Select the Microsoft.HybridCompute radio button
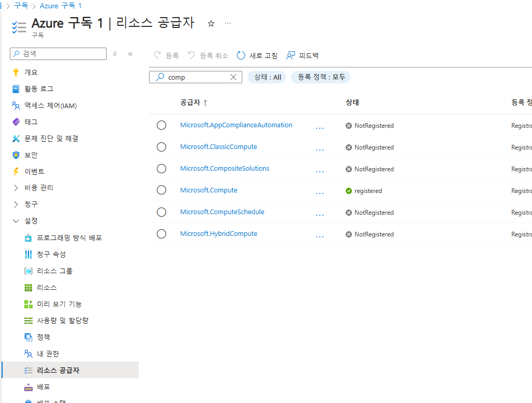 pos(161,234)
